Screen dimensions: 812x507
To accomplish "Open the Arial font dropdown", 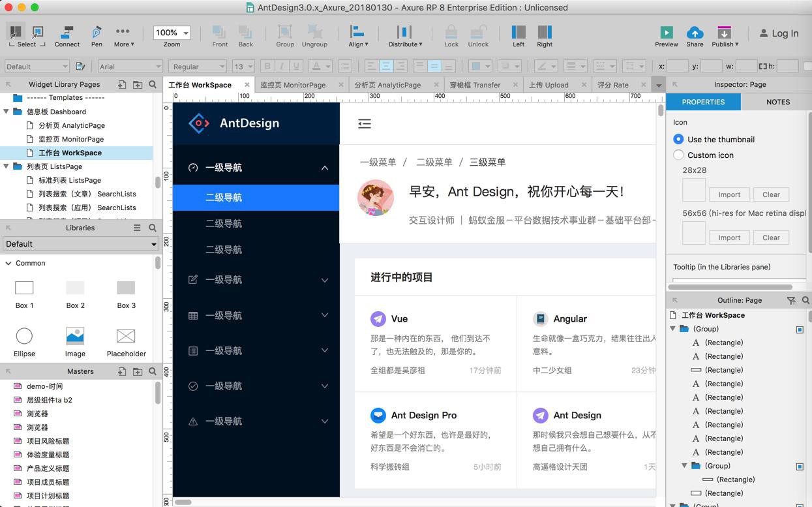I will point(130,66).
